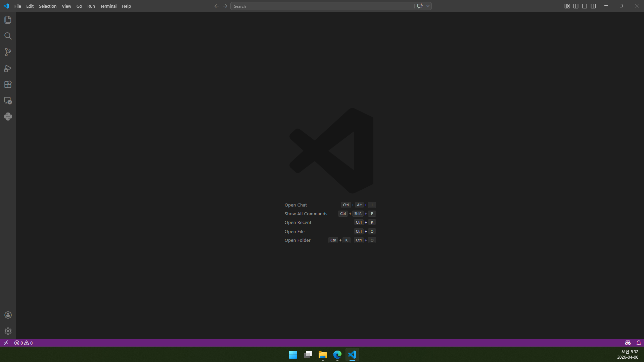Open Copilot status in status bar
The height and width of the screenshot is (362, 644).
coord(628,343)
